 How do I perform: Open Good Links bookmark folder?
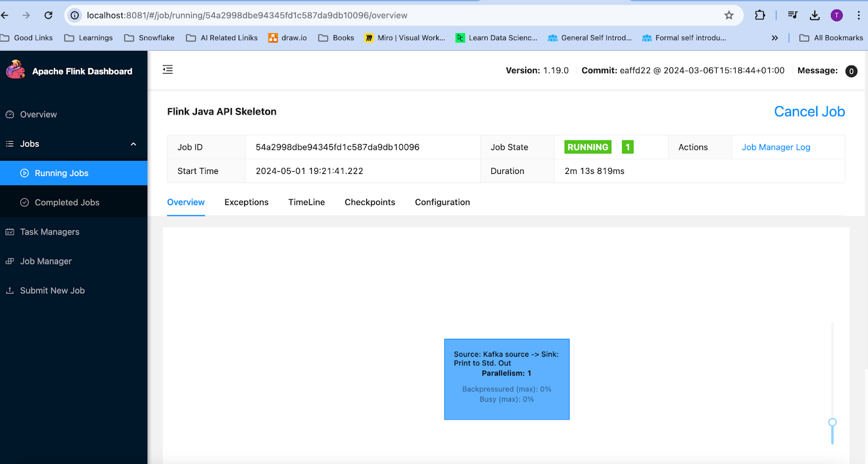tap(27, 38)
